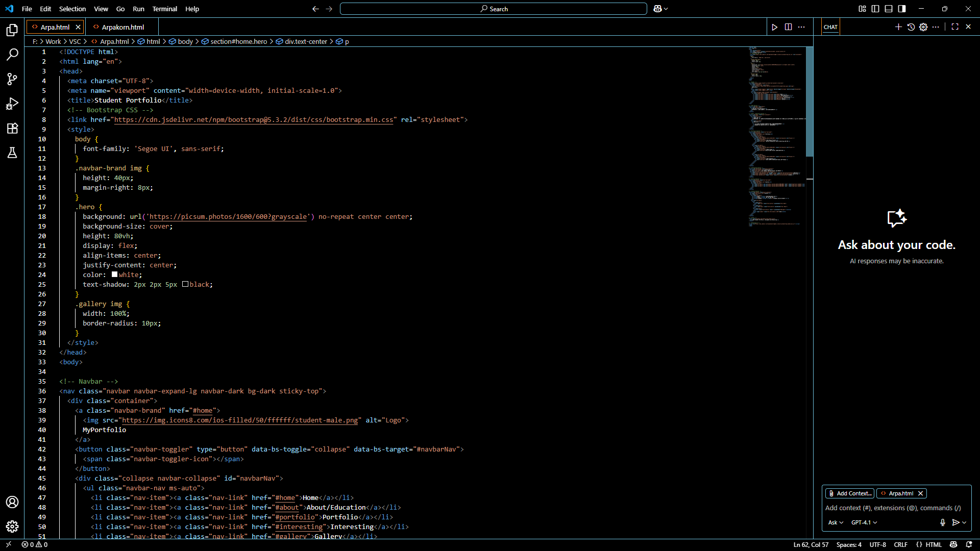Click UTF-8 encoding in status bar
The width and height of the screenshot is (980, 551).
(878, 544)
